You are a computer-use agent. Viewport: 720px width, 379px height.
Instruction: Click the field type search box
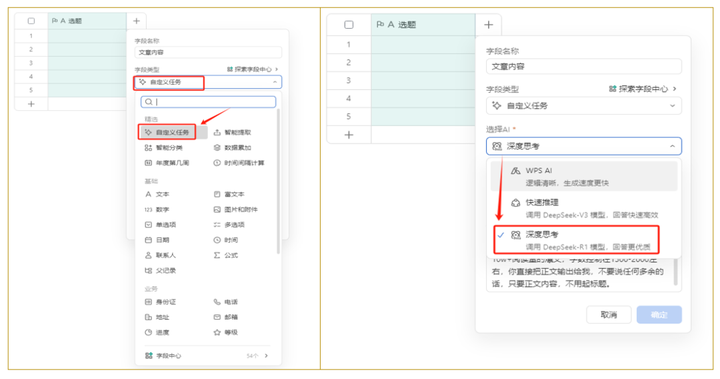tap(208, 102)
